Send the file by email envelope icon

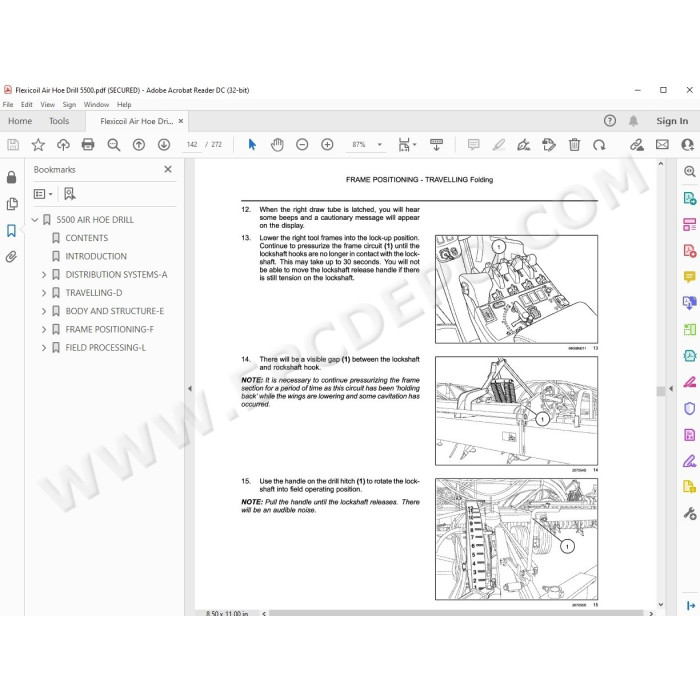pyautogui.click(x=662, y=145)
